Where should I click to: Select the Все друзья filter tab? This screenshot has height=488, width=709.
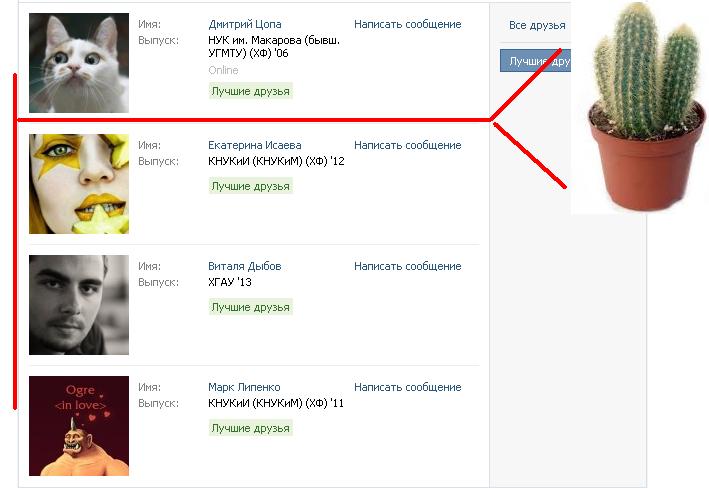(x=537, y=25)
